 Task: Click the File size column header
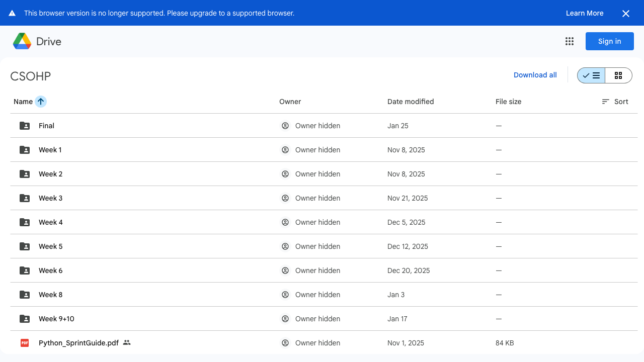(x=509, y=102)
